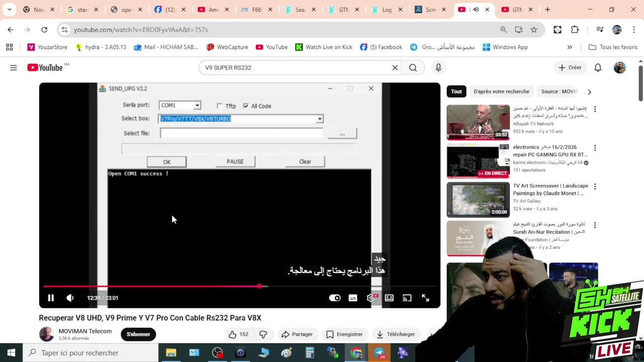Open zoom magnifier in address bar
This screenshot has height=362, width=644.
coord(504,30)
